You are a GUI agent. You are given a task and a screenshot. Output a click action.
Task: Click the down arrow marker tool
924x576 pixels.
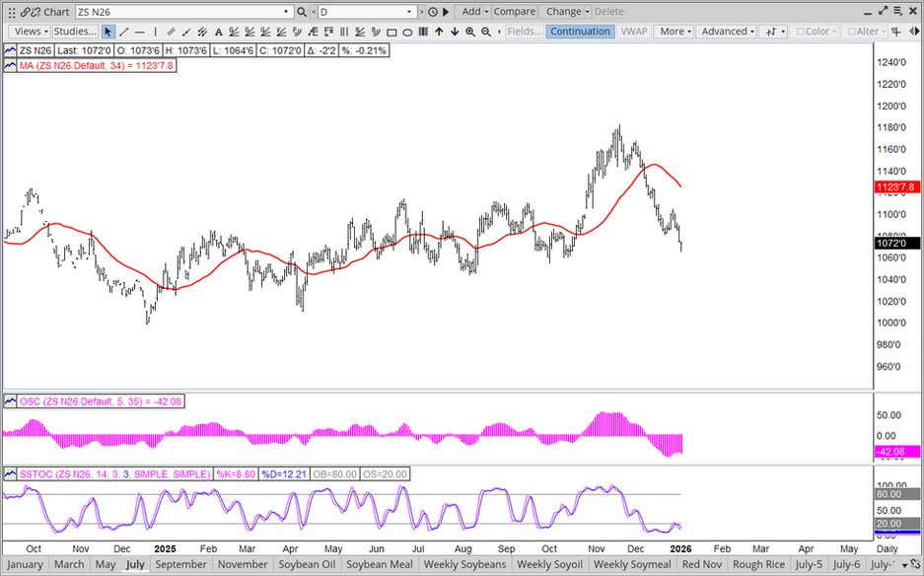click(455, 32)
